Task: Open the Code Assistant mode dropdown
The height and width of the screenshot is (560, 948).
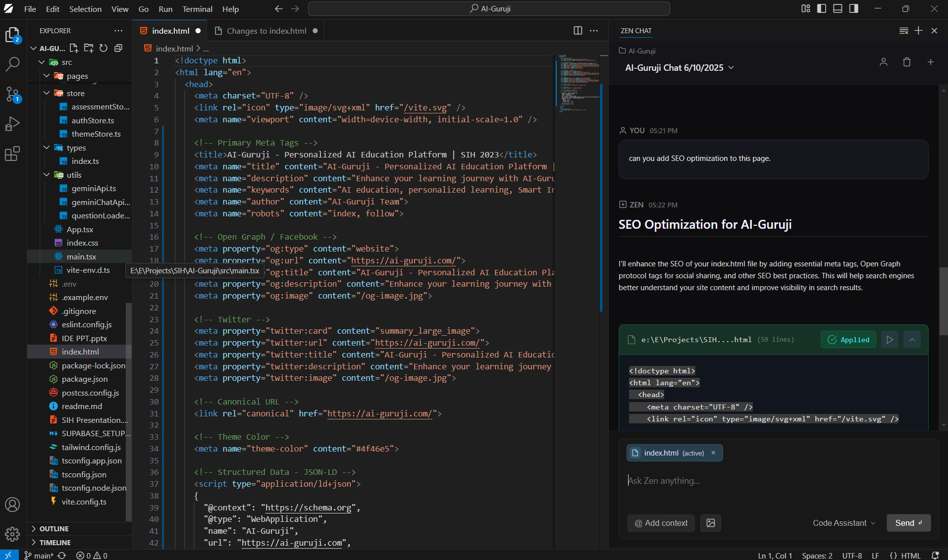Action: pos(844,523)
